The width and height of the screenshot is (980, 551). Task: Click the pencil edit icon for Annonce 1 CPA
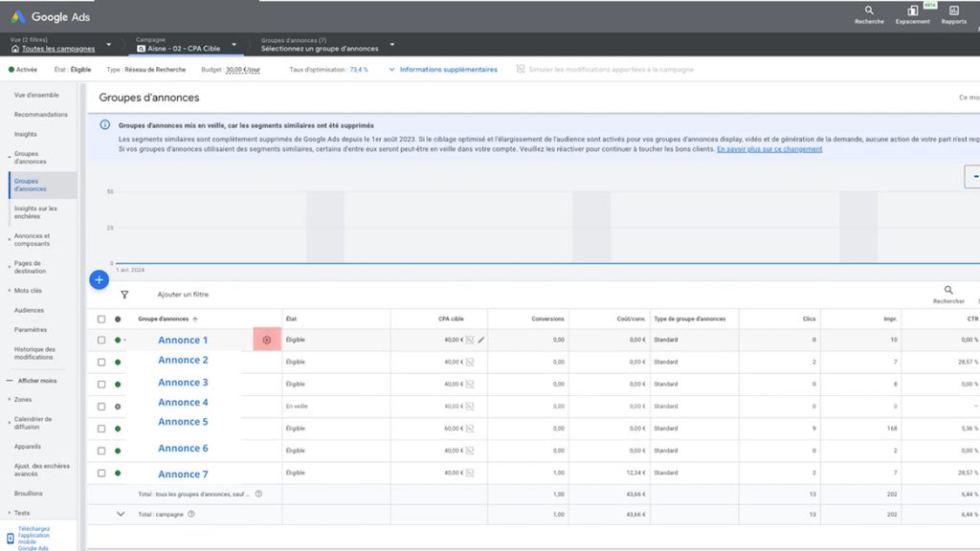(x=481, y=340)
